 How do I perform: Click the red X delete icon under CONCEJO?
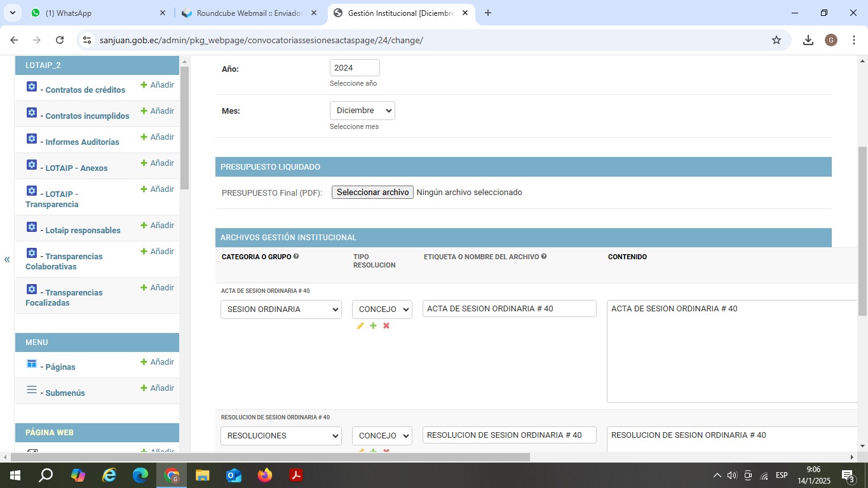coord(386,326)
